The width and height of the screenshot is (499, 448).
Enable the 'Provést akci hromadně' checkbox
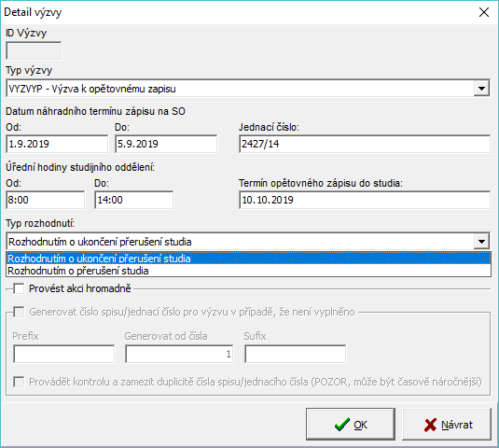pyautogui.click(x=19, y=288)
